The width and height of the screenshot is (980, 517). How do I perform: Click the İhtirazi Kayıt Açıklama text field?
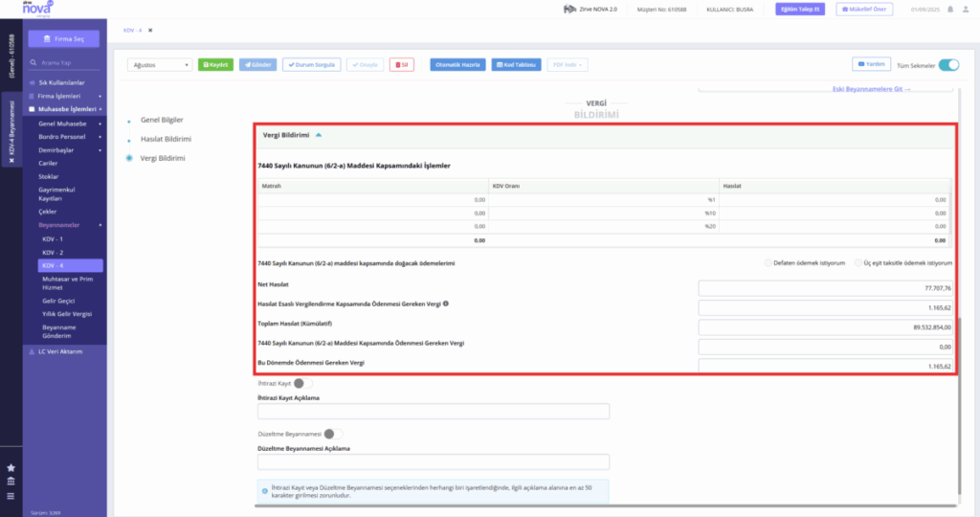(x=434, y=411)
